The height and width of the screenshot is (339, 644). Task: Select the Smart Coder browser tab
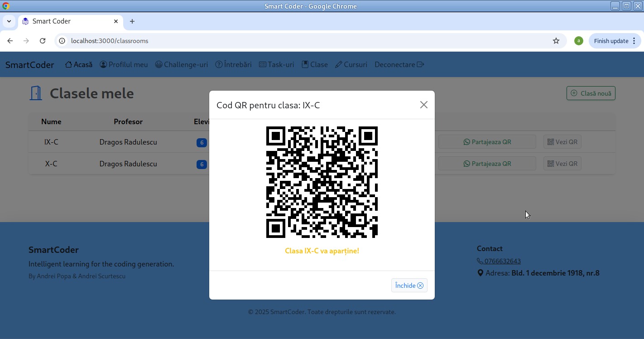tap(70, 21)
